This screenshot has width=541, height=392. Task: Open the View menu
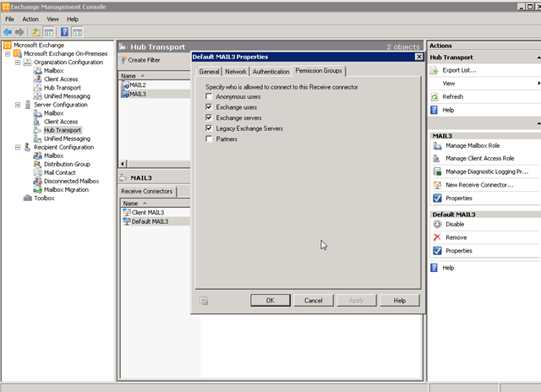(52, 19)
